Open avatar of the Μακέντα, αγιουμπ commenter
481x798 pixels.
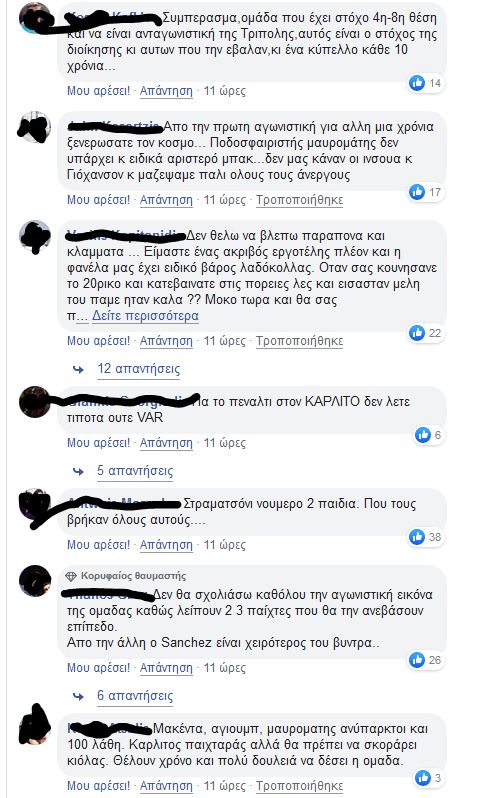tap(35, 728)
